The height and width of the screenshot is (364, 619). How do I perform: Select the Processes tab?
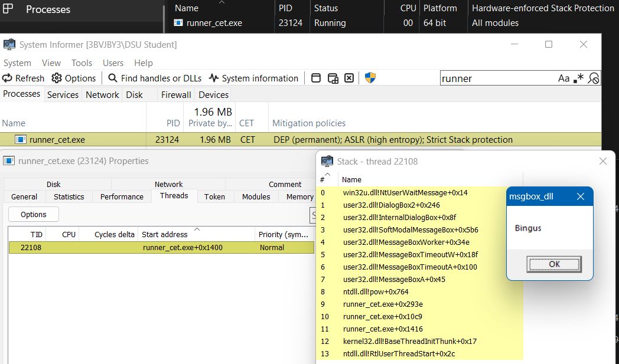22,94
